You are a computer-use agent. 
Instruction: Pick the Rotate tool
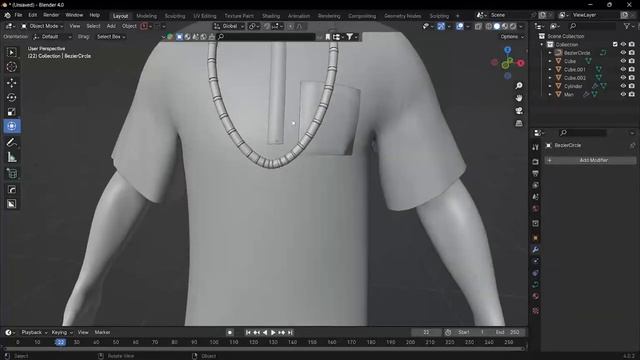coord(11,97)
